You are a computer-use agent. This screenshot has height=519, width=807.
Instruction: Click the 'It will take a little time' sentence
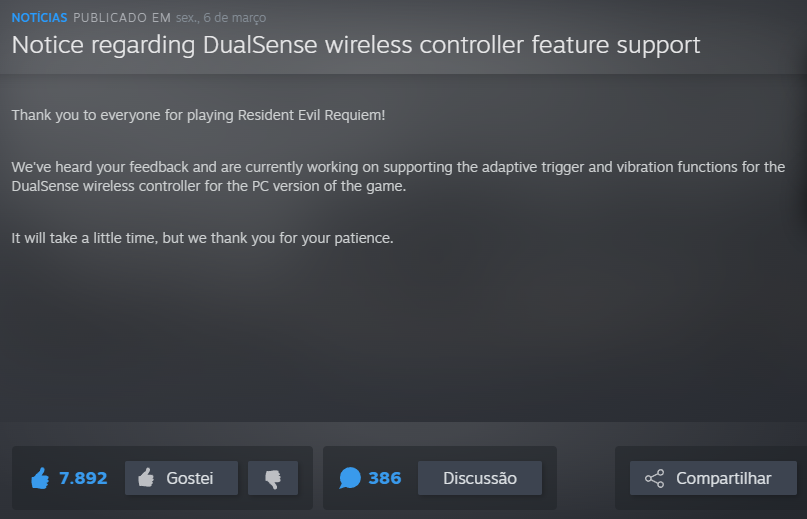(202, 238)
